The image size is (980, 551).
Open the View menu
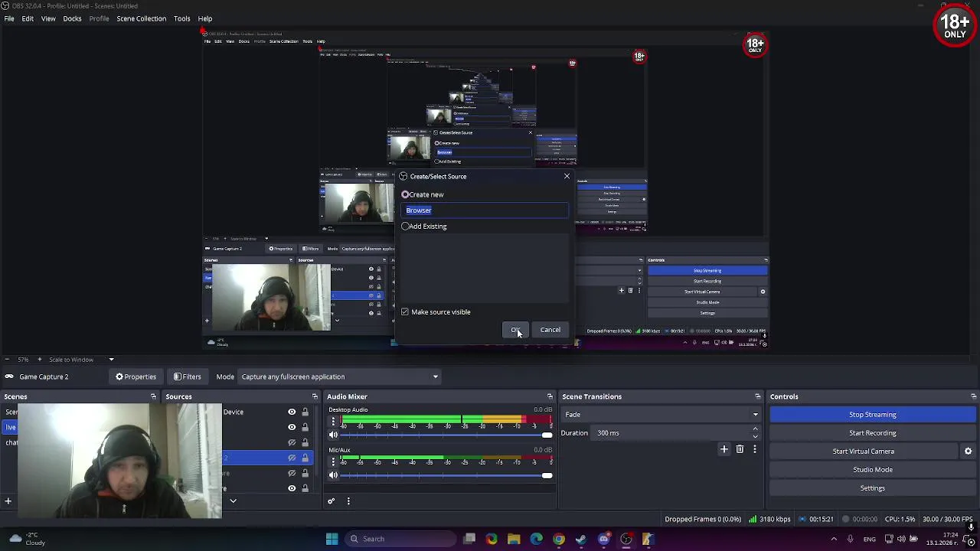48,18
